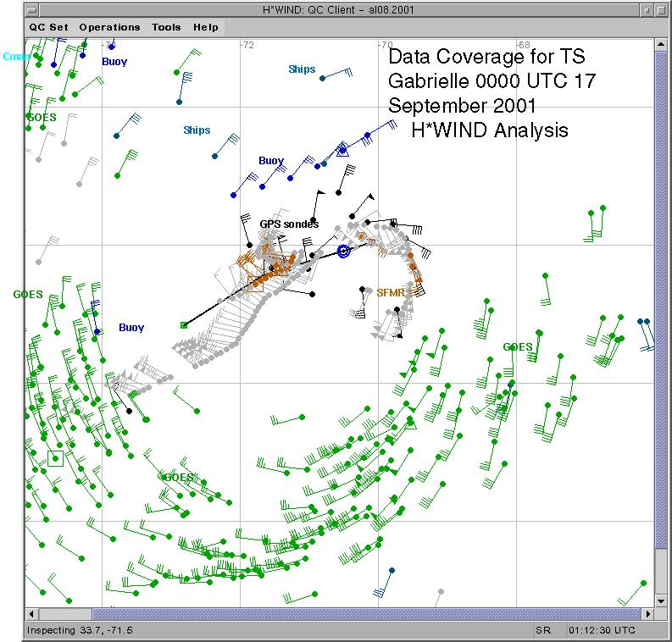The width and height of the screenshot is (672, 642).
Task: Click scroll down arrow on vertical scrollbar
Action: [662, 599]
